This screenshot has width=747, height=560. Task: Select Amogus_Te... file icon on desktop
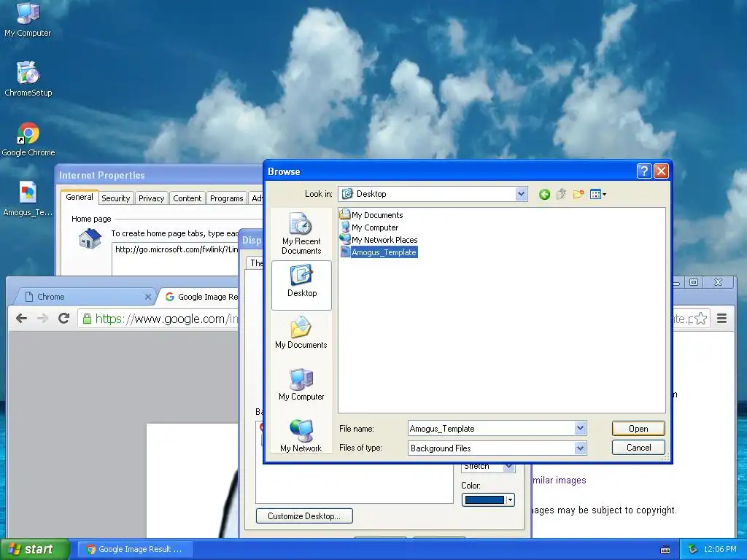click(x=28, y=199)
